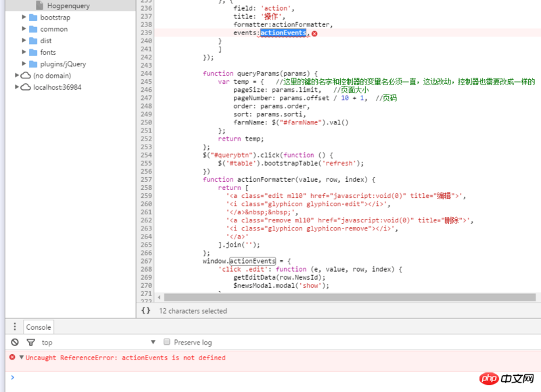The height and width of the screenshot is (392, 541).
Task: Click the console filter funnel icon
Action: pos(30,343)
